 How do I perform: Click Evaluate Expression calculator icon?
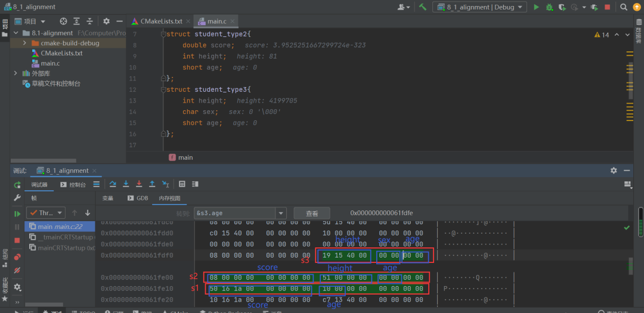tap(182, 184)
